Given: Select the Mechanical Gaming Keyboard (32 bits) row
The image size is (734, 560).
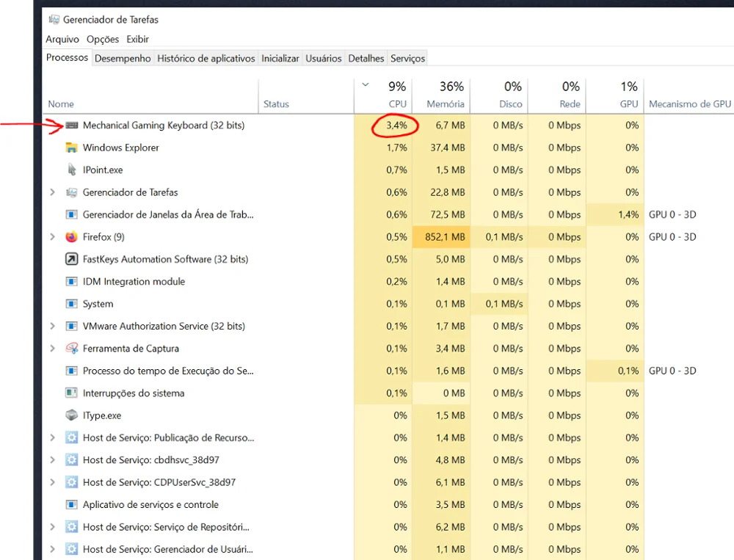Looking at the screenshot, I should point(388,125).
